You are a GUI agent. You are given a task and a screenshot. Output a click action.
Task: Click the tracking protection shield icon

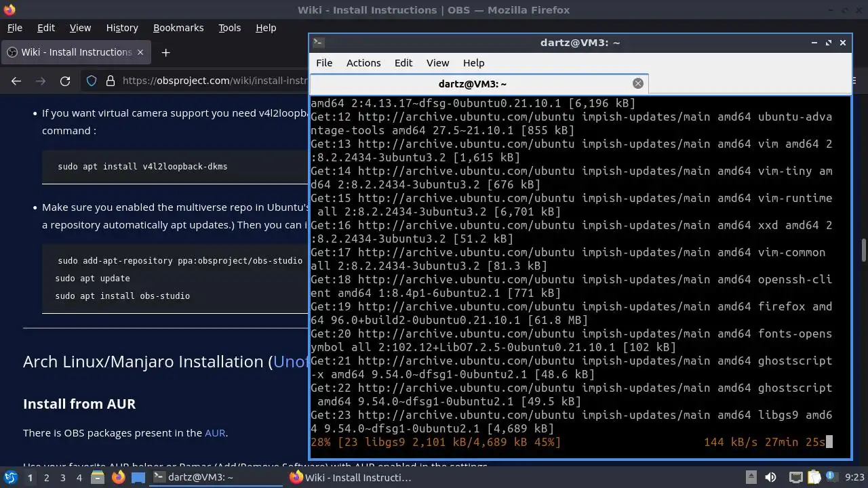[92, 81]
